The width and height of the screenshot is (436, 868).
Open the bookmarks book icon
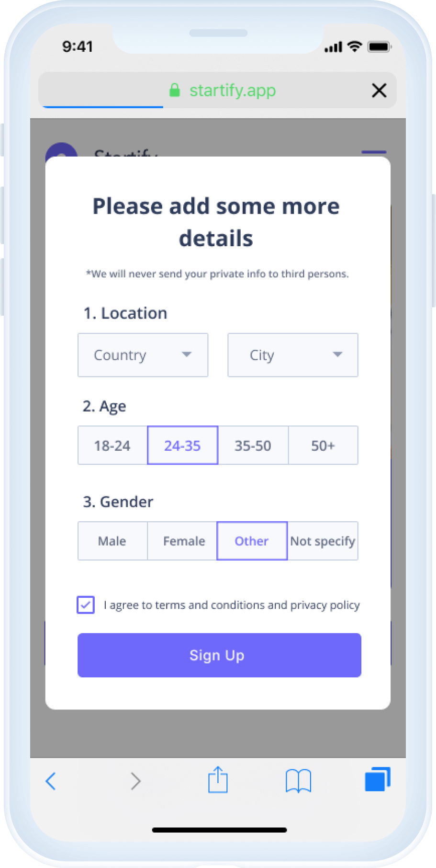[x=298, y=781]
